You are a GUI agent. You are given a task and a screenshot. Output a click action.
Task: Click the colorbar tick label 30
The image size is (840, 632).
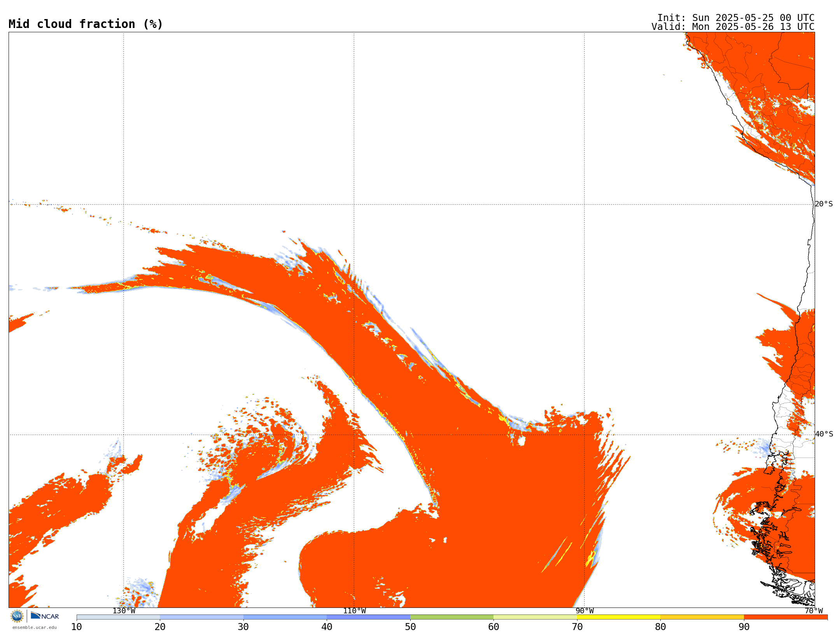coord(243,627)
